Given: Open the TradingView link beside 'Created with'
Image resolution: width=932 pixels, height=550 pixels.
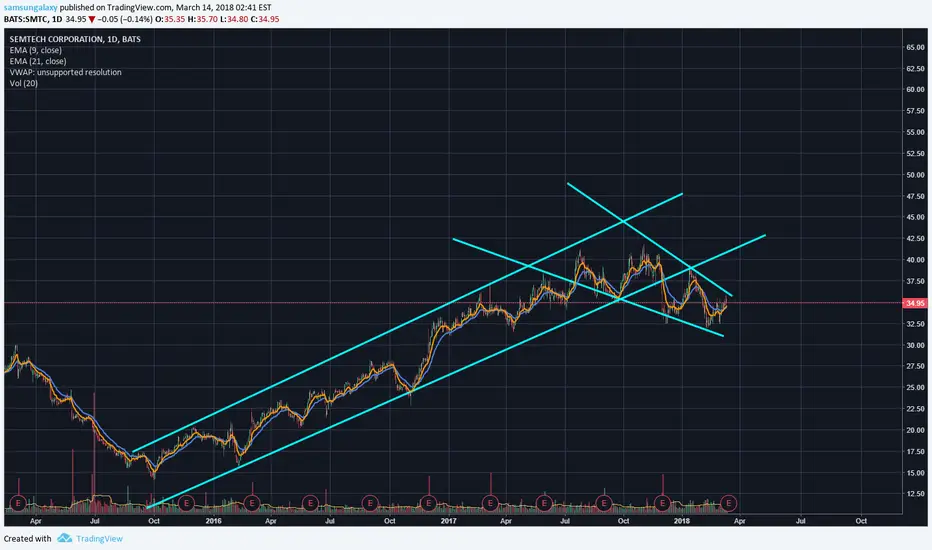Looking at the screenshot, I should point(99,539).
